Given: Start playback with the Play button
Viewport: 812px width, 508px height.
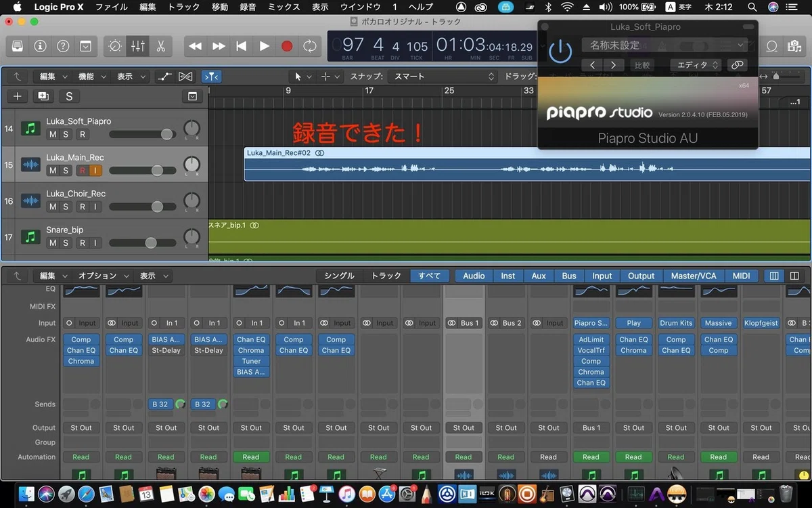Looking at the screenshot, I should pos(264,46).
